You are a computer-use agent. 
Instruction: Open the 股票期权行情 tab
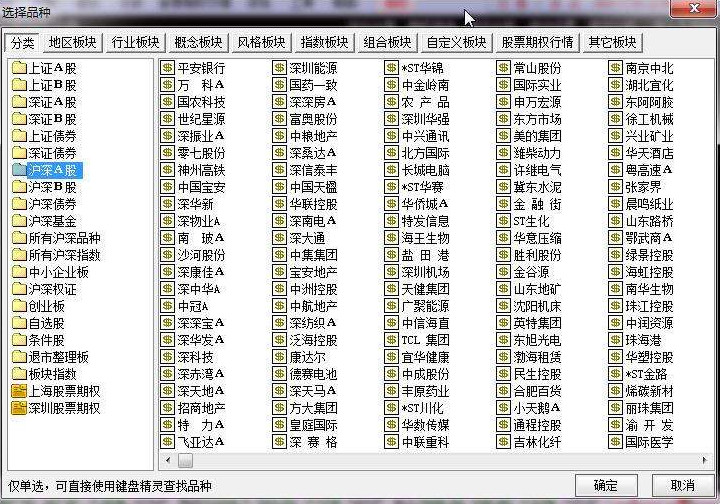point(537,43)
